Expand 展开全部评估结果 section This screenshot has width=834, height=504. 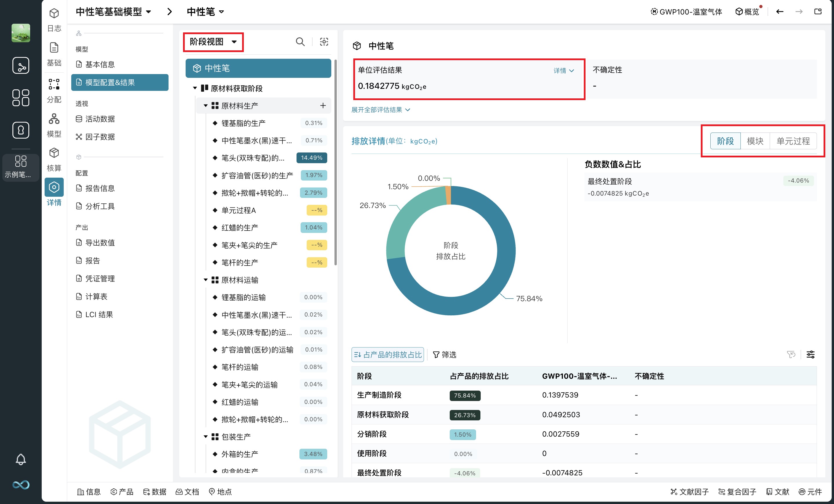[x=381, y=110]
